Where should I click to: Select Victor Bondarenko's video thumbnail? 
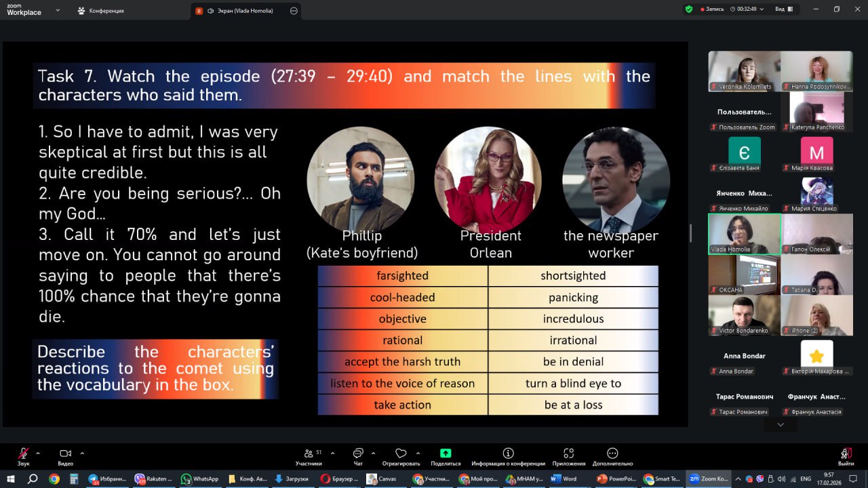click(x=744, y=316)
